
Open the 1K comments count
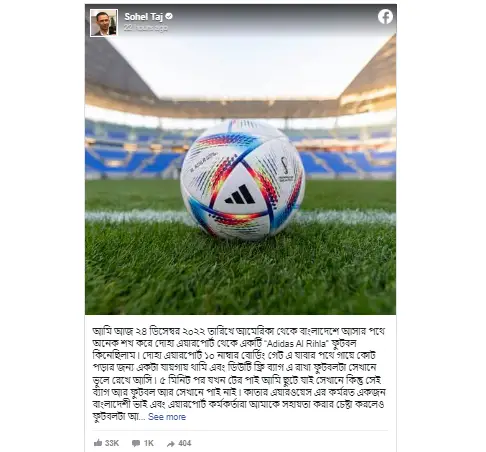point(149,443)
